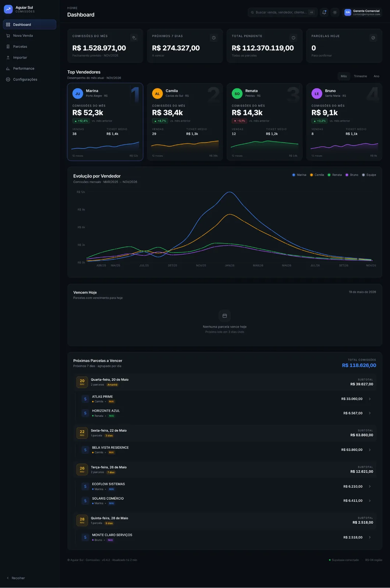Screen dimensions: 390x588
Task: Click the dollar icon beside ECOFLOW SISTEMAS
Action: click(x=85, y=486)
